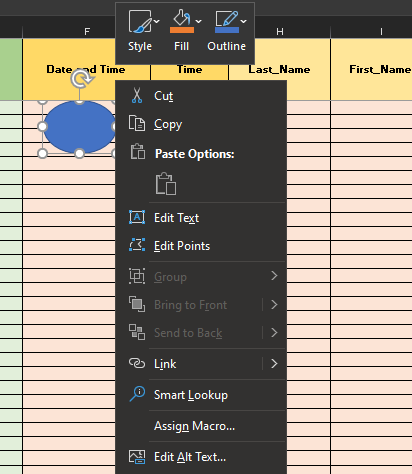Expand the Link submenu arrow

click(x=274, y=363)
